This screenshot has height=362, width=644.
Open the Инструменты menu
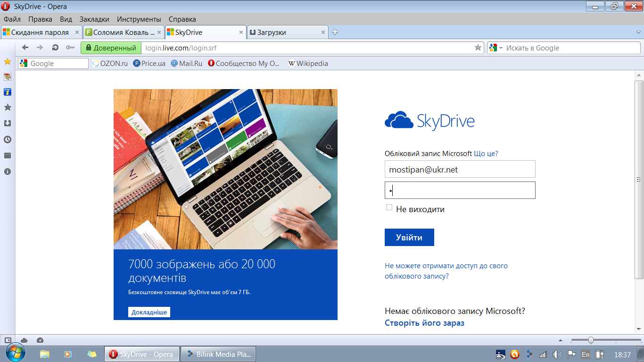[139, 19]
